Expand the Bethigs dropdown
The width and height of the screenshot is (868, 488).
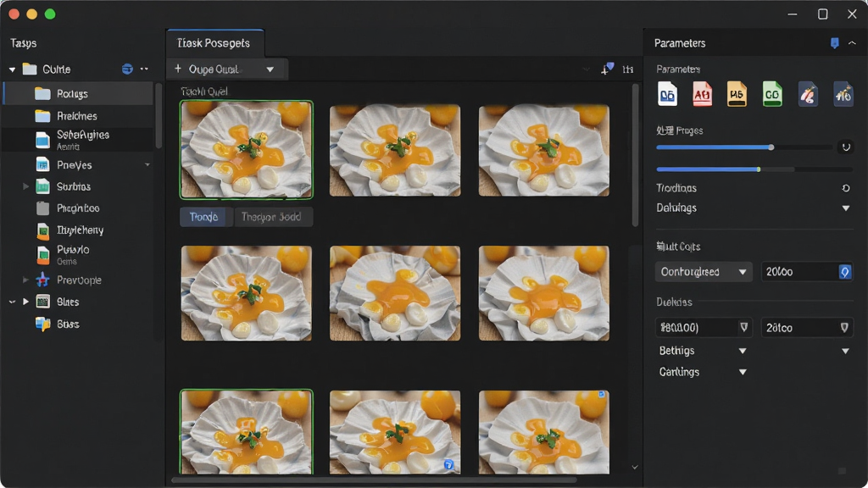[x=743, y=351]
